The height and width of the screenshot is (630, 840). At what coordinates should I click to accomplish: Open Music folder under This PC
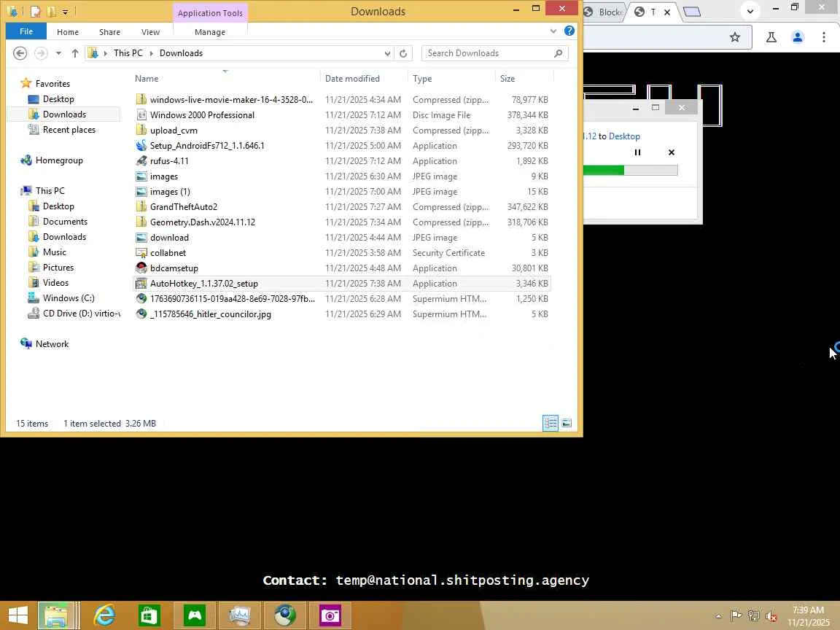(55, 252)
